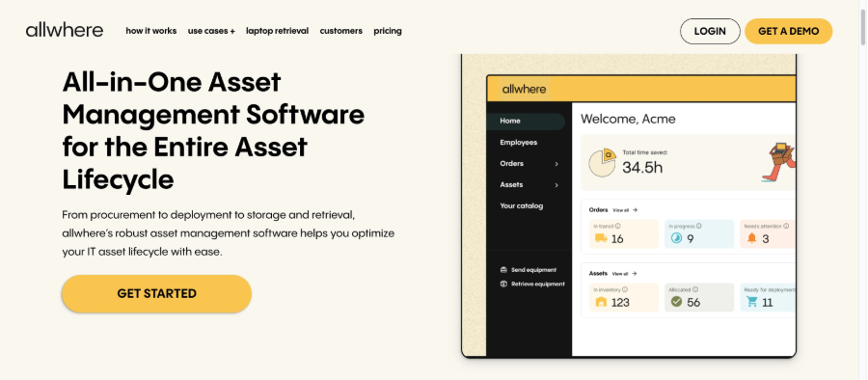
Task: Click the time saved pie chart icon
Action: point(602,163)
